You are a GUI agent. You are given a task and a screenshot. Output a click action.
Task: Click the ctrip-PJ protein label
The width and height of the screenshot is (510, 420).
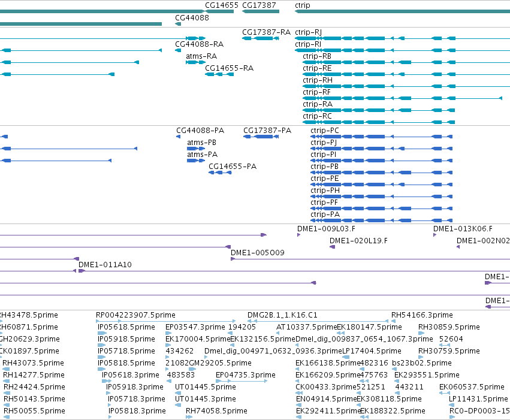(x=324, y=143)
